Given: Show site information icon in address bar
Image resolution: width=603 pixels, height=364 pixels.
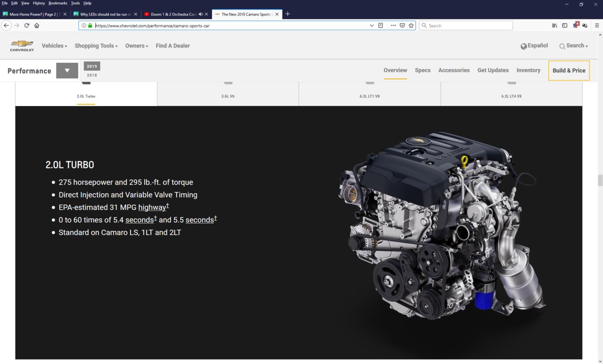Looking at the screenshot, I should click(x=84, y=25).
